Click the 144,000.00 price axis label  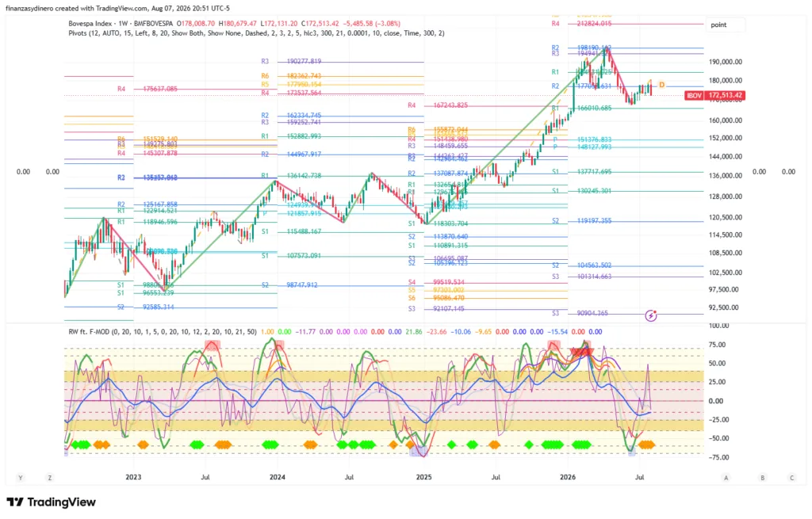click(x=726, y=156)
